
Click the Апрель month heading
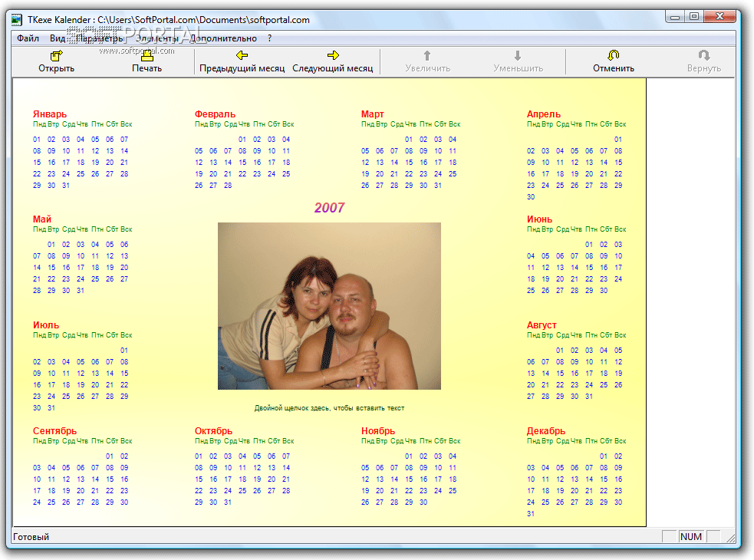tap(544, 114)
